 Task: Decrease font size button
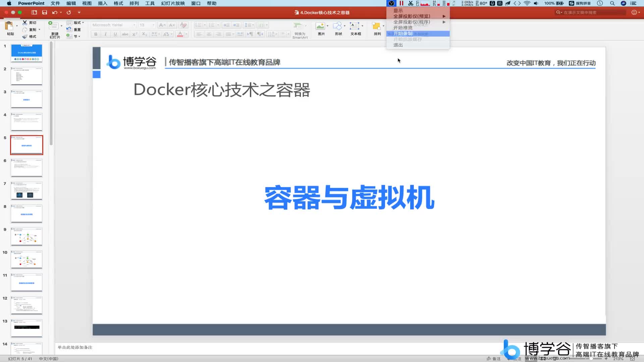[172, 25]
